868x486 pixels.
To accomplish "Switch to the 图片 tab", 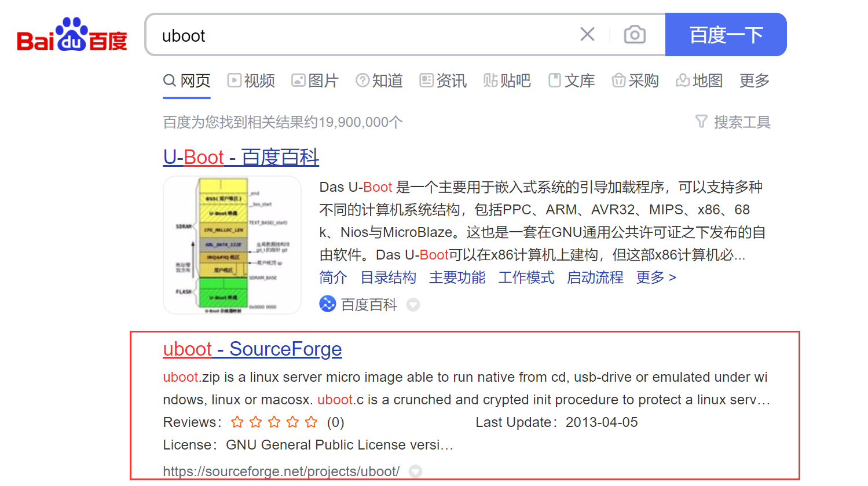I will [315, 81].
